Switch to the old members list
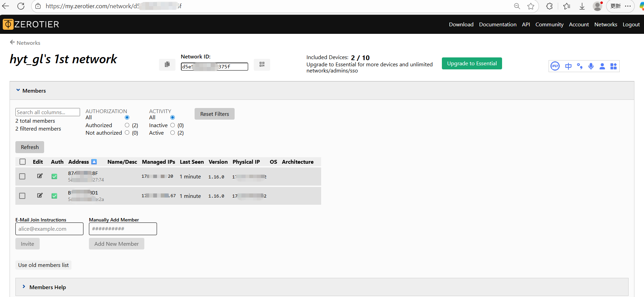 (43, 265)
